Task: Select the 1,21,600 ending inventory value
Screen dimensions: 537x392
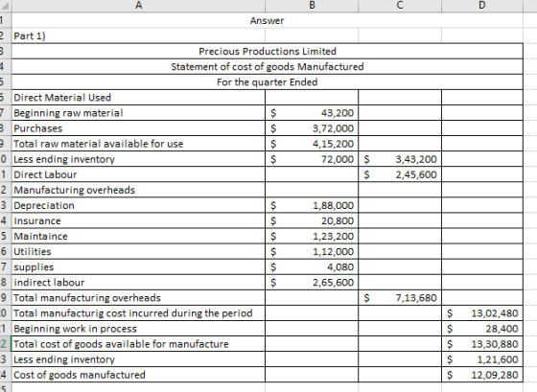Action: click(481, 359)
